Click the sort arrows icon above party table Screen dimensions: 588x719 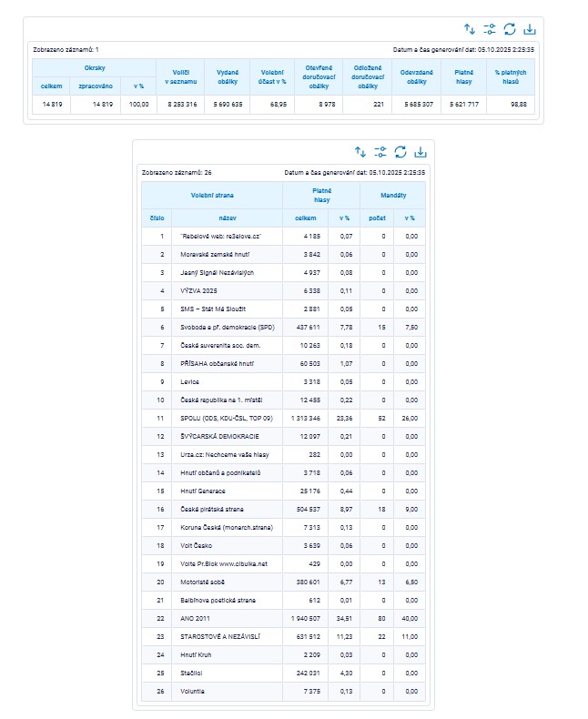[x=360, y=152]
